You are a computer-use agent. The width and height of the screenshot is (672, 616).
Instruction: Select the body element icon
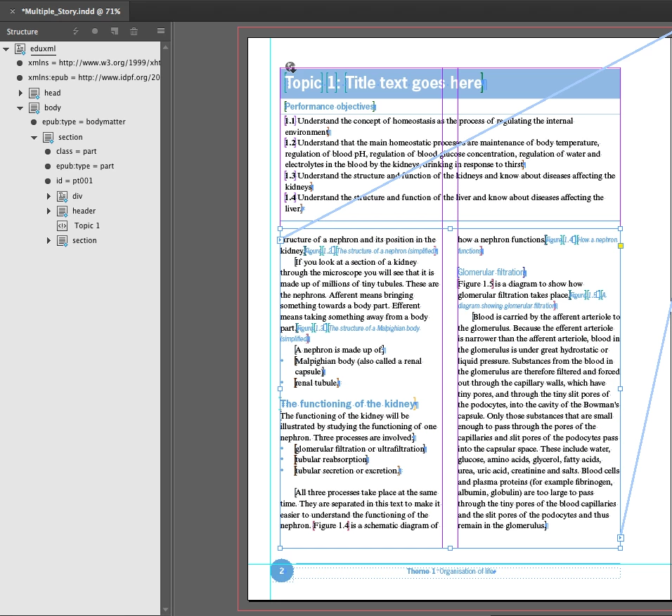34,107
